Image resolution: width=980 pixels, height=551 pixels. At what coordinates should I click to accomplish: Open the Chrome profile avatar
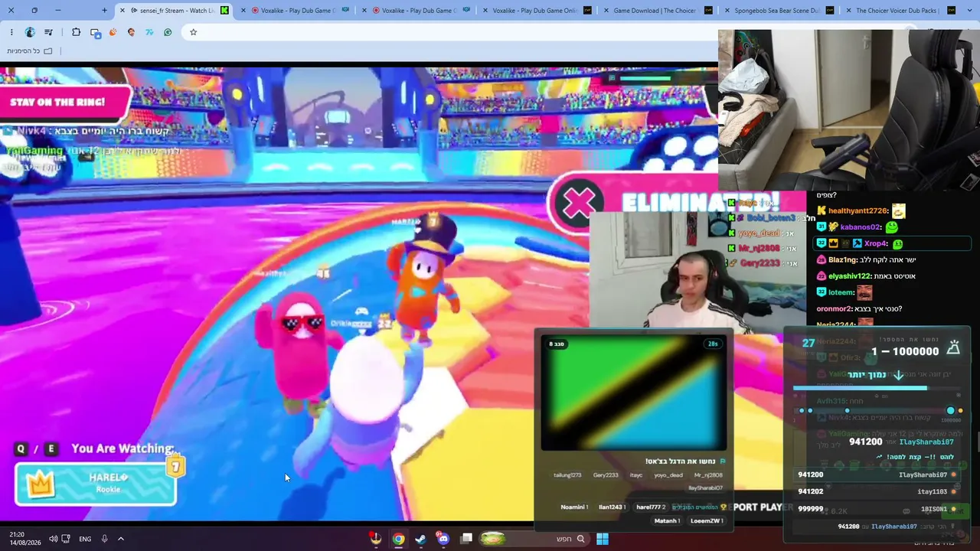pyautogui.click(x=30, y=32)
